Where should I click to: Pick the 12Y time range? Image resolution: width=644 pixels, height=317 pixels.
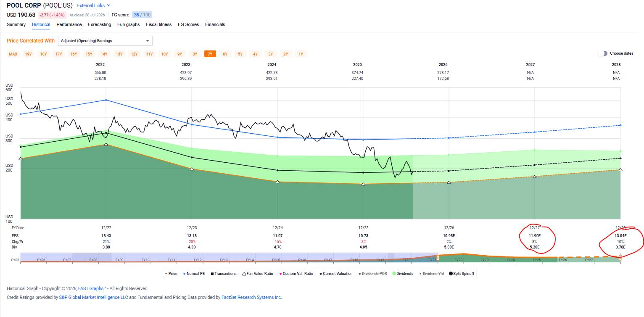134,54
